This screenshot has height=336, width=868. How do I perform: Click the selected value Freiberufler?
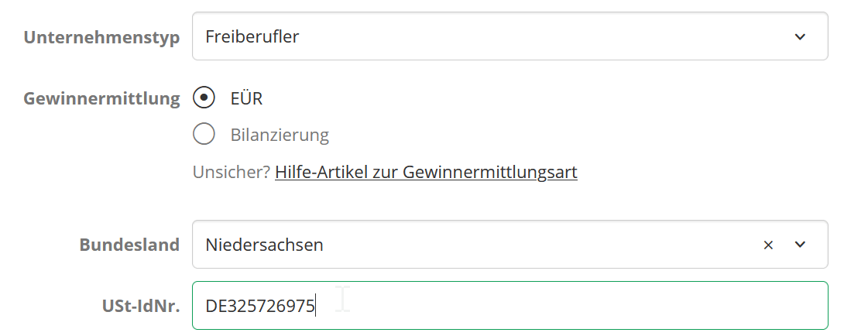coord(252,36)
